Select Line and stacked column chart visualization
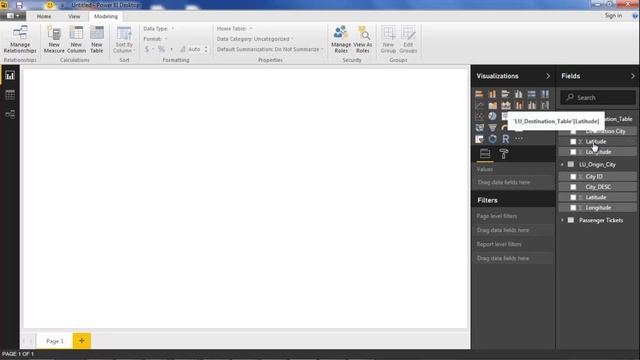This screenshot has width=640, height=360. (x=518, y=105)
